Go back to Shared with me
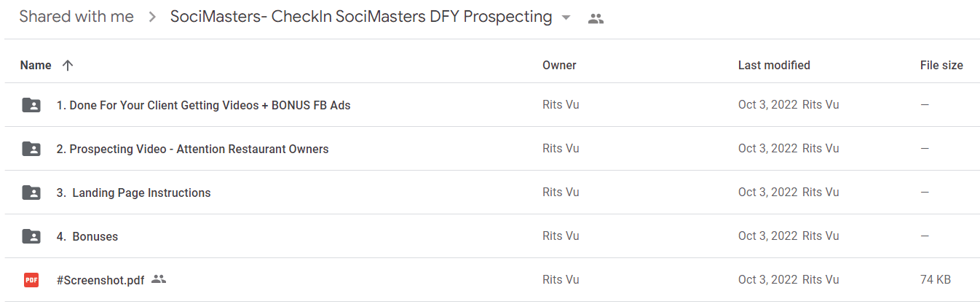980x307 pixels. [x=76, y=17]
